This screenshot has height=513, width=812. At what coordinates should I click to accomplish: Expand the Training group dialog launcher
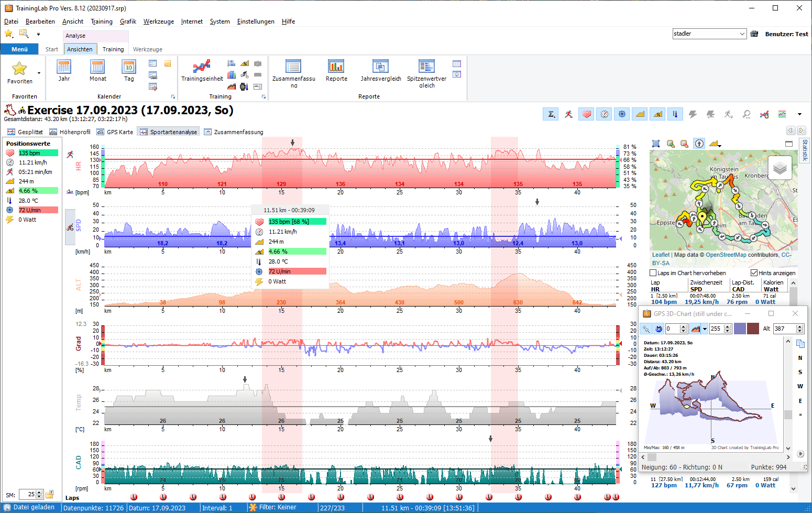264,97
